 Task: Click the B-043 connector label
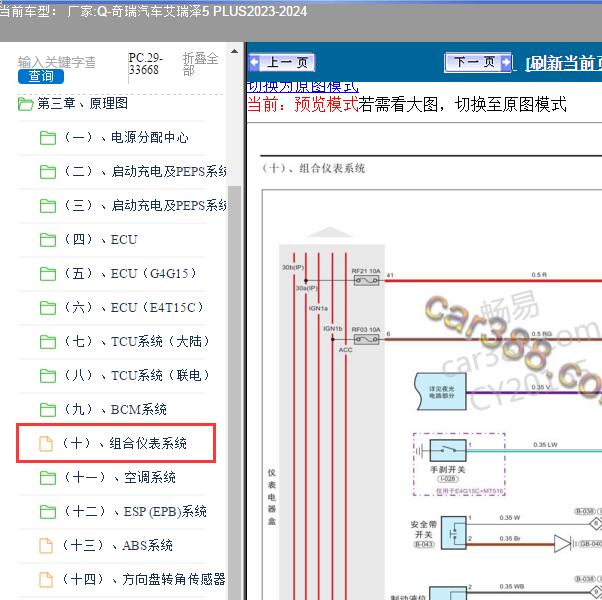pyautogui.click(x=424, y=544)
